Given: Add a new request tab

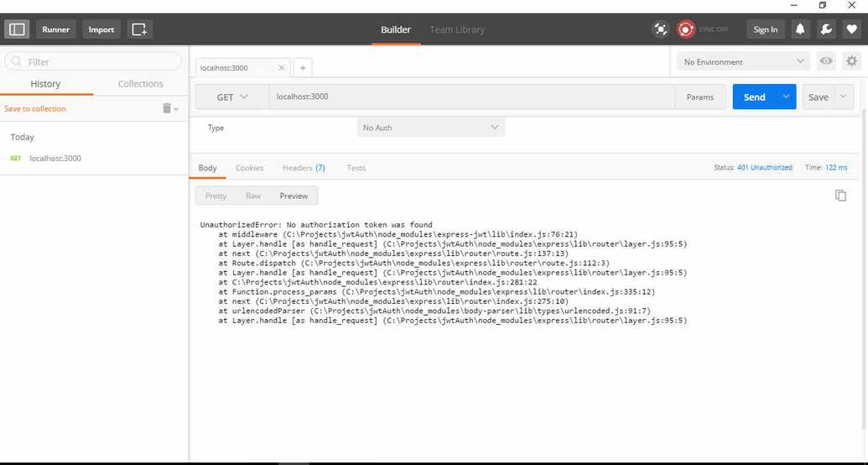Looking at the screenshot, I should click(303, 68).
